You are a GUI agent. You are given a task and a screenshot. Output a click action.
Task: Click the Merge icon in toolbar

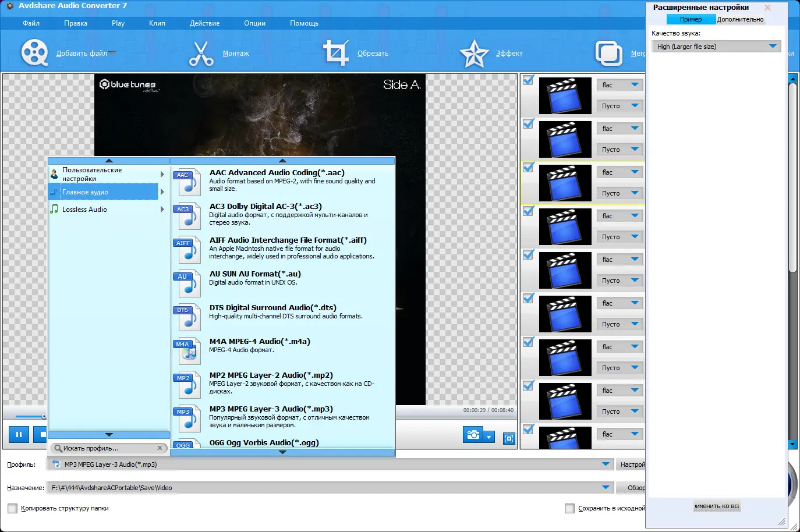608,54
